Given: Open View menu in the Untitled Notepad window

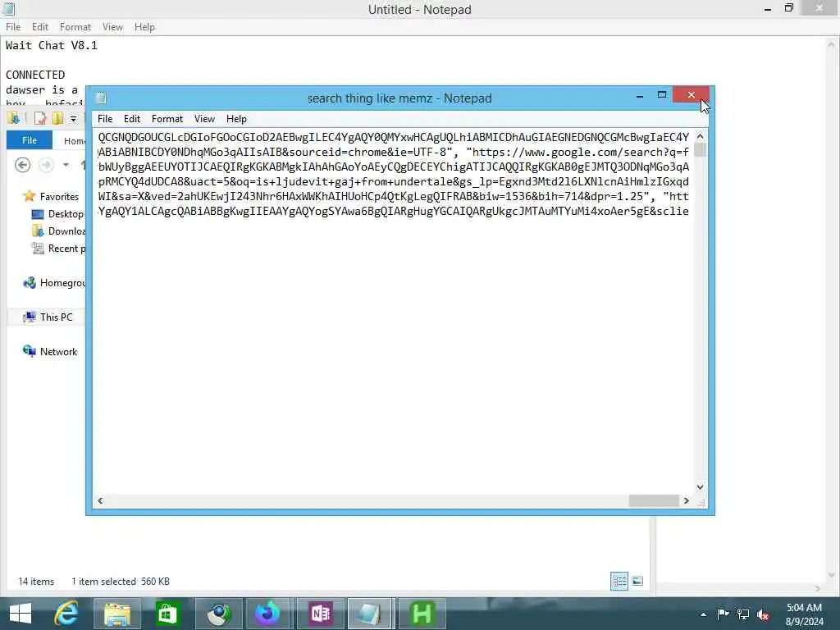Looking at the screenshot, I should [x=112, y=27].
